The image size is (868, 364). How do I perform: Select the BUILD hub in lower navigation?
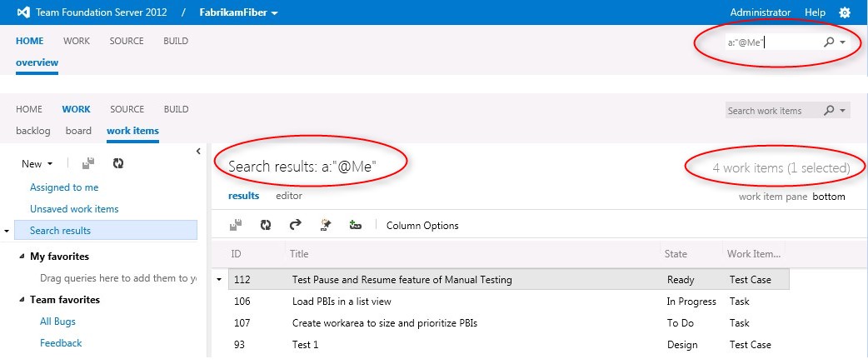(x=176, y=109)
